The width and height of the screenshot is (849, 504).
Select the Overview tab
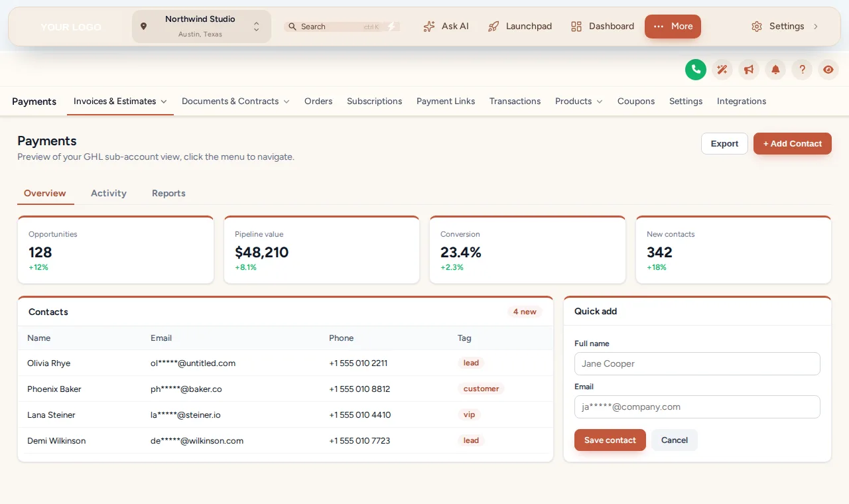45,194
